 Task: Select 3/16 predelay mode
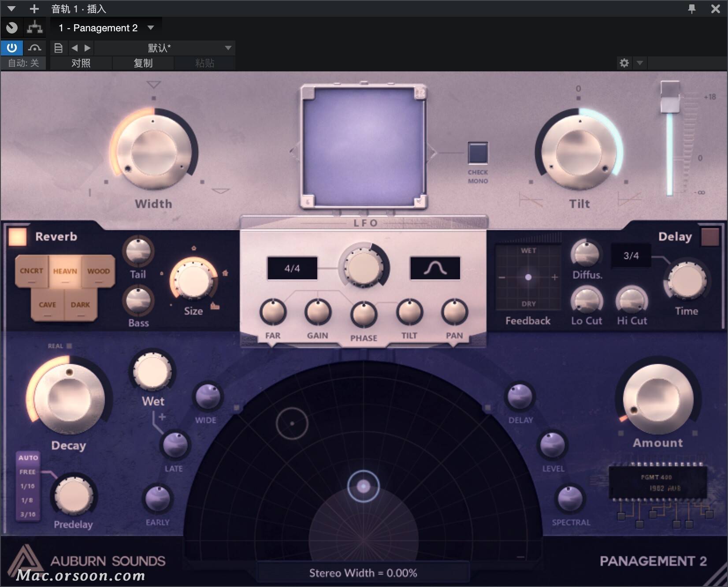tap(28, 514)
